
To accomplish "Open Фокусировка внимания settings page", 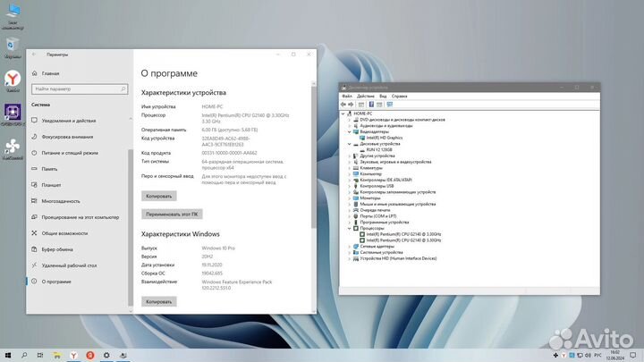I will tap(63, 137).
